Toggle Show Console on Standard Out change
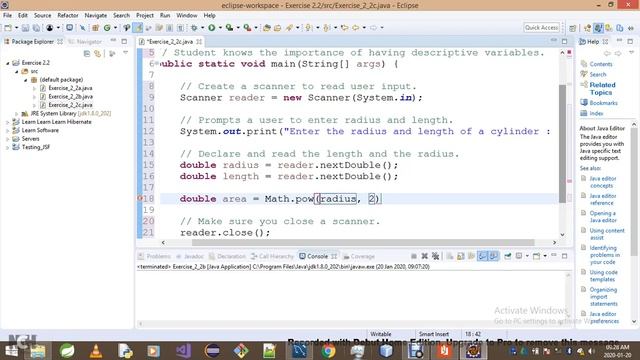 point(482,256)
